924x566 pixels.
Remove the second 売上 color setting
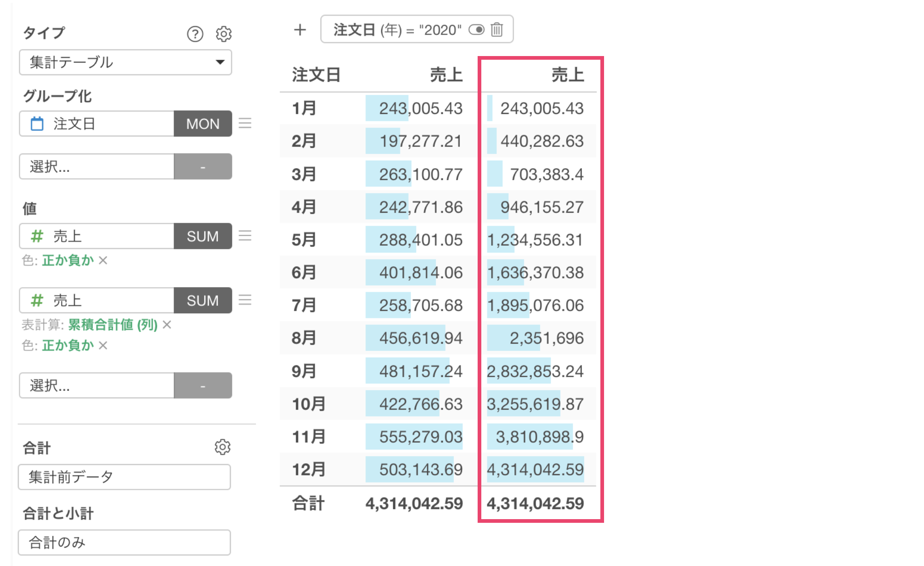103,345
